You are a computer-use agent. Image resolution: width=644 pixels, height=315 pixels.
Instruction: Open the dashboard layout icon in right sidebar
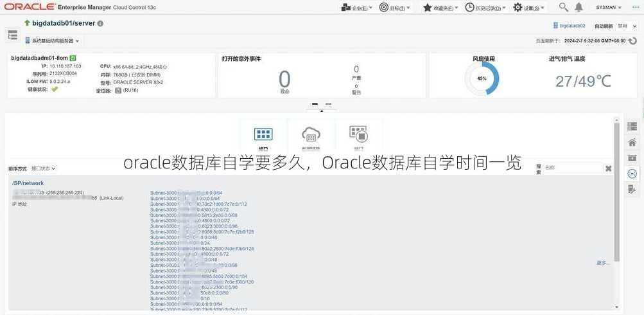(x=632, y=127)
